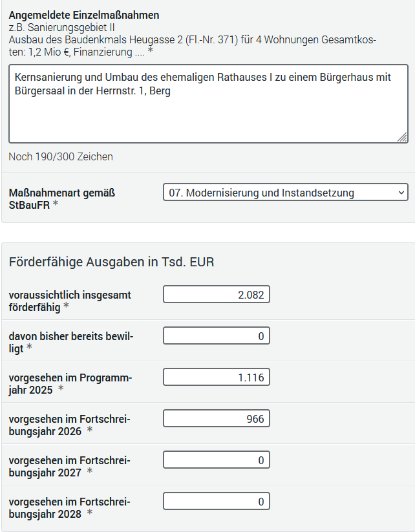Click the voraussichtlich insgesamt förderfähig label
This screenshot has width=415, height=532.
(x=70, y=301)
